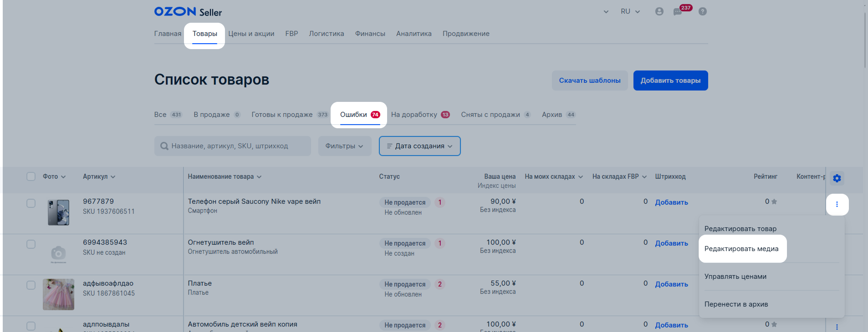Open the RU language selector
This screenshot has height=332, width=868.
coord(630,12)
